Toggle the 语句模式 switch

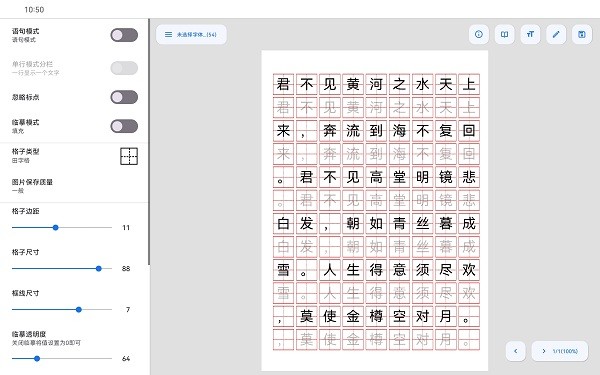click(x=124, y=35)
